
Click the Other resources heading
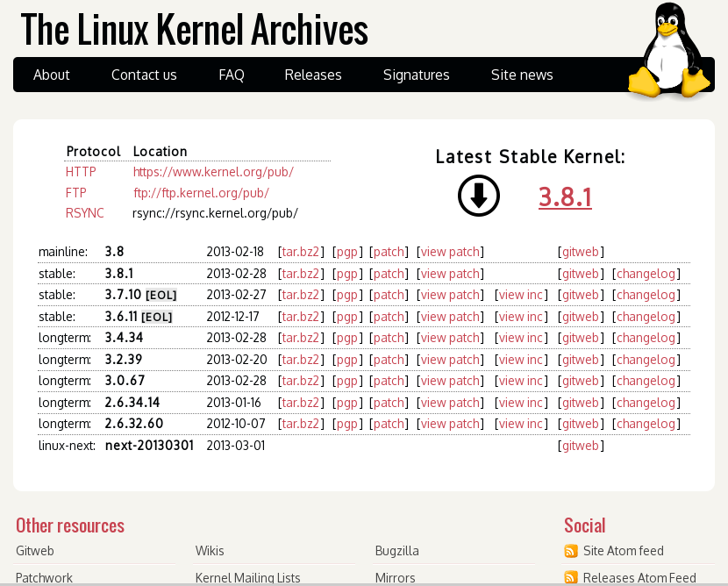[x=70, y=525]
